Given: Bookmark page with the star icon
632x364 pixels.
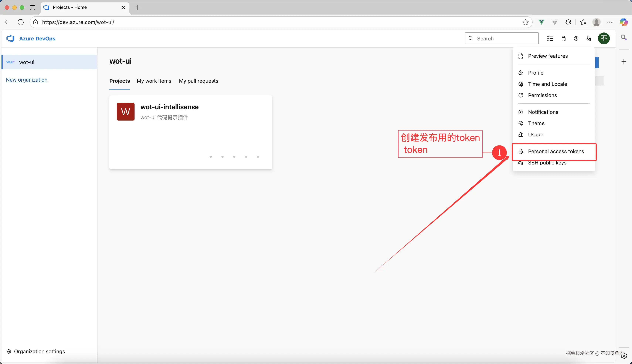Looking at the screenshot, I should 525,22.
